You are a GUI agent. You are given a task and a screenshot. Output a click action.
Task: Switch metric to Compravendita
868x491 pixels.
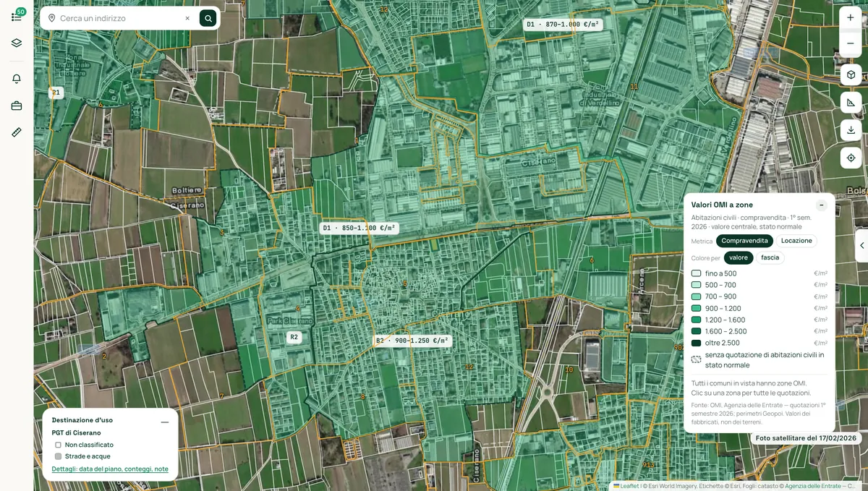(744, 241)
